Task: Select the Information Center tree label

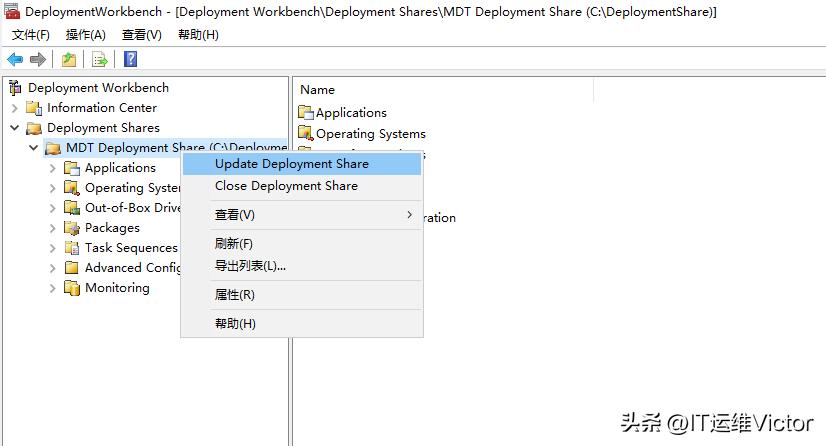Action: pos(102,108)
